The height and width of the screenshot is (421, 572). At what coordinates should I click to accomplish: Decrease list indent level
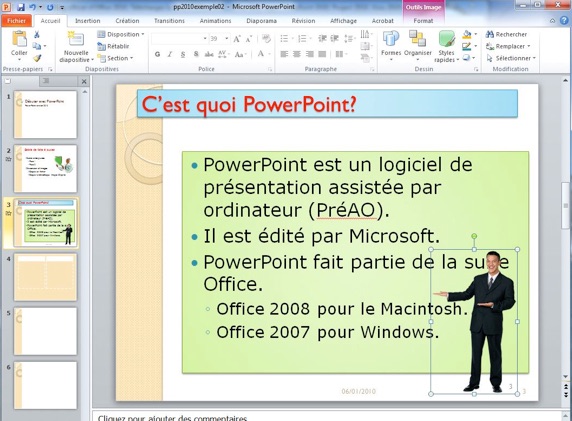(322, 38)
